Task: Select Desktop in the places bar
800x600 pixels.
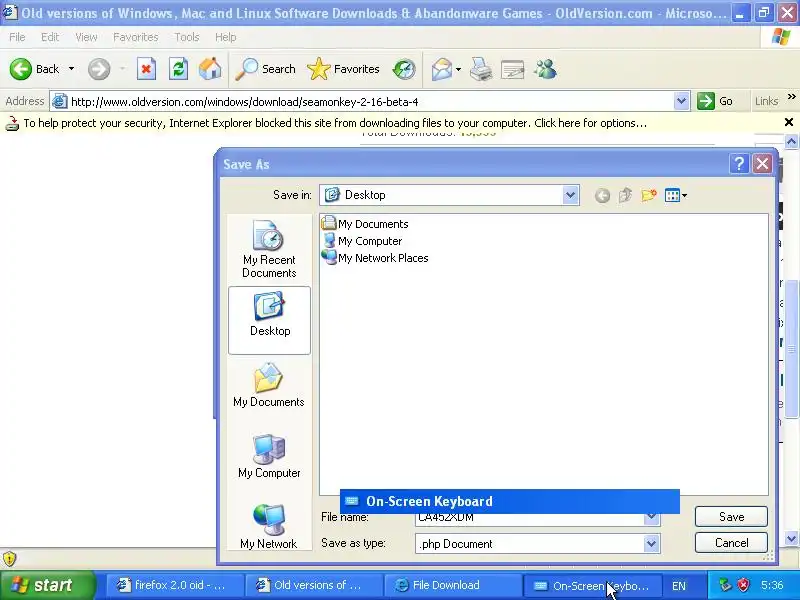Action: pyautogui.click(x=269, y=320)
